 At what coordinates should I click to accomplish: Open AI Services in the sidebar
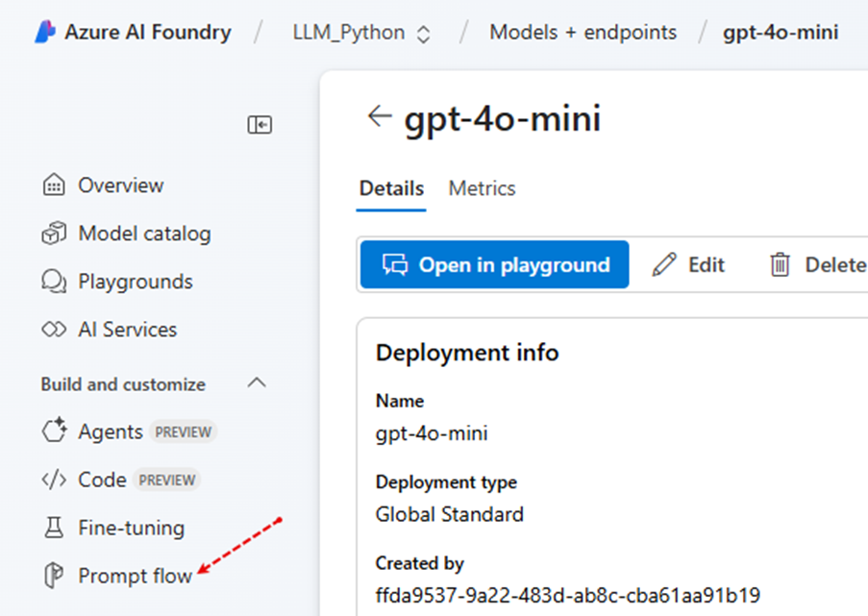(x=127, y=330)
